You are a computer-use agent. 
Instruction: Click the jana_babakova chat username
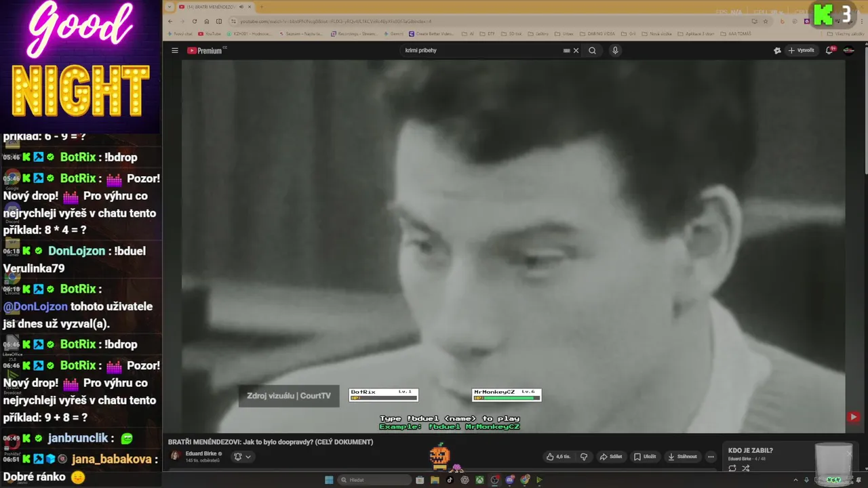[x=111, y=459]
